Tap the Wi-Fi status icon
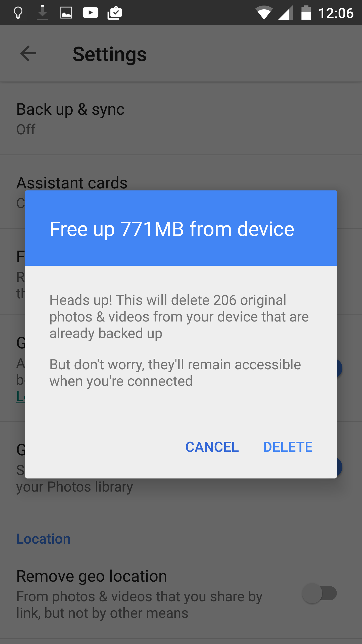This screenshot has height=644, width=362. coord(264,13)
